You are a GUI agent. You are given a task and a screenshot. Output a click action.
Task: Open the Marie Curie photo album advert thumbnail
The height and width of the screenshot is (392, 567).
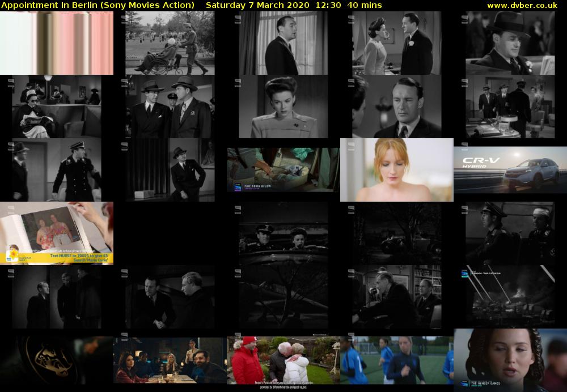click(56, 233)
